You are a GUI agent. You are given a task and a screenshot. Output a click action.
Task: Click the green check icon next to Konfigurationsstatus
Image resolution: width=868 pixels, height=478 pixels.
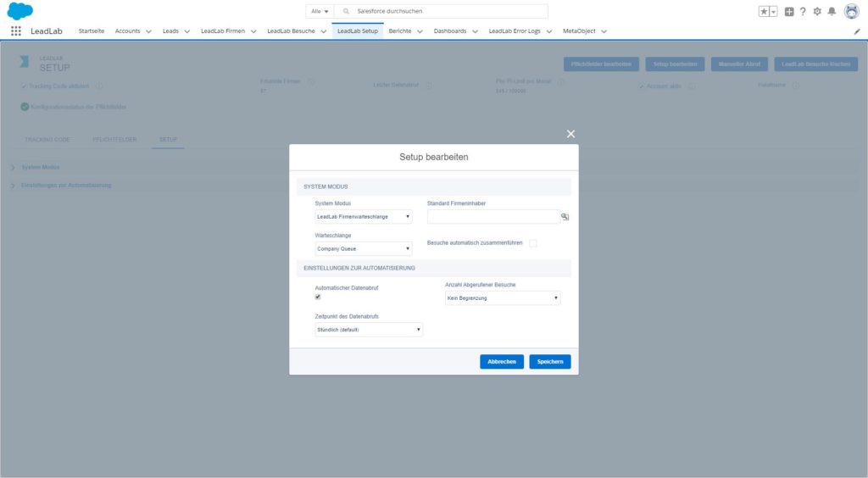pos(25,107)
